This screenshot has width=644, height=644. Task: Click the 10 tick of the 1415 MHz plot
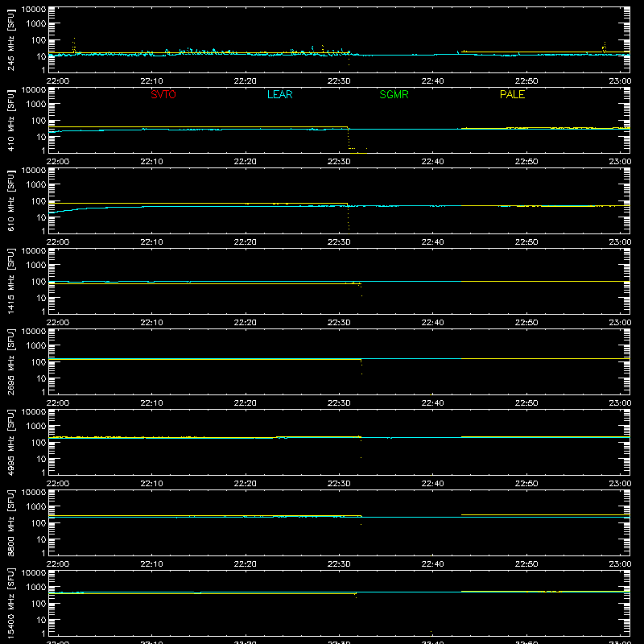(x=41, y=298)
